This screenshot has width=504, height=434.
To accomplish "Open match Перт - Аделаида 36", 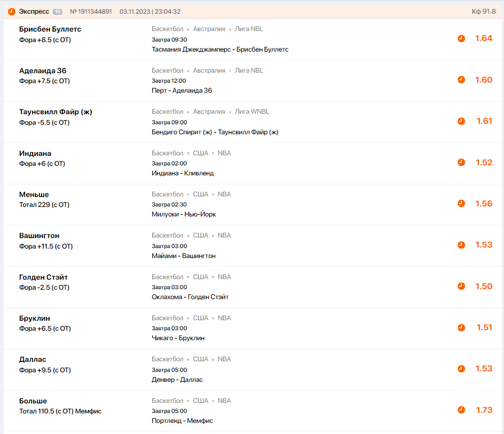I will coord(182,91).
